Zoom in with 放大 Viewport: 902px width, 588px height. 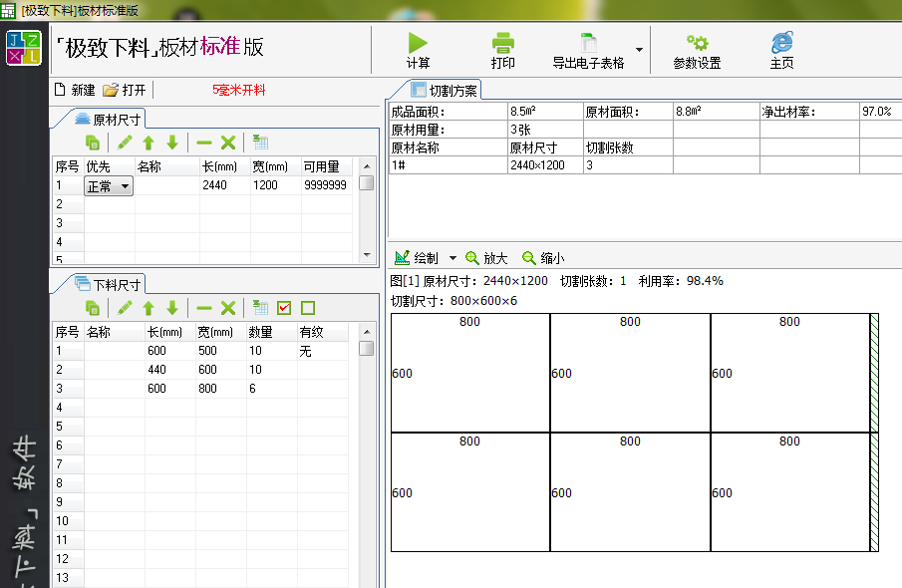pyautogui.click(x=486, y=258)
